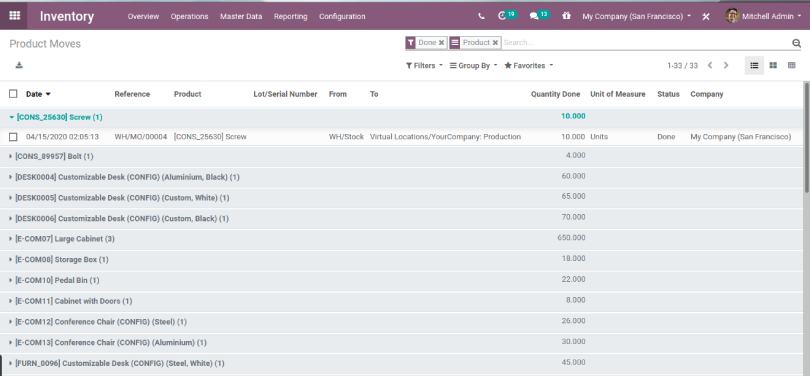Open the Reporting menu
810x376 pixels.
click(290, 17)
